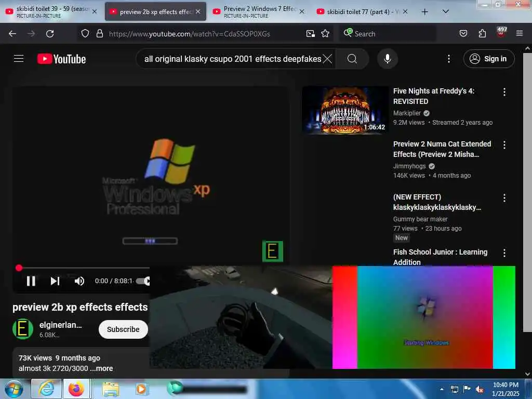Viewport: 532px width, 399px height.
Task: Click the Five Nights at Freddy's thumbnail
Action: tap(345, 110)
